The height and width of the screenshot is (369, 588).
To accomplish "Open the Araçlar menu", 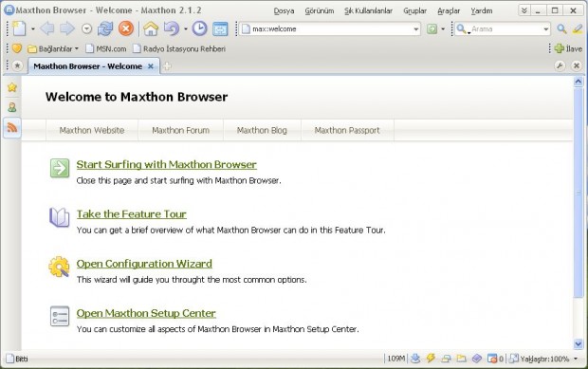I will click(x=449, y=10).
